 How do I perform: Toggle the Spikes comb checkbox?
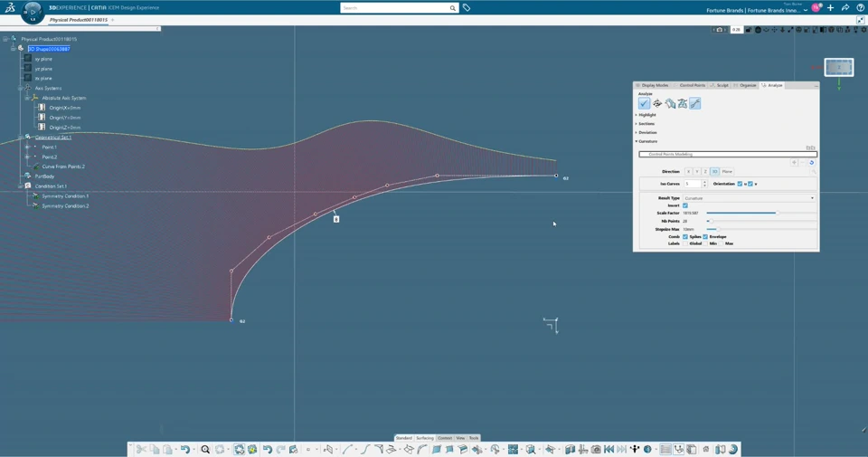click(685, 236)
